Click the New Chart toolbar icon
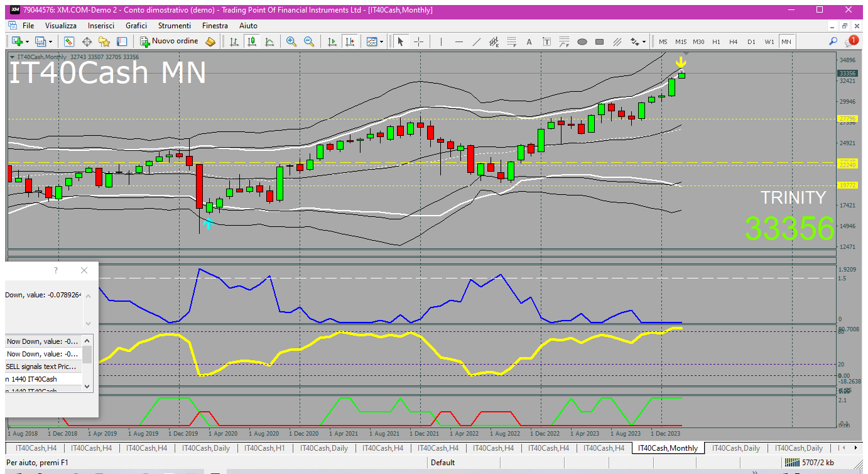This screenshot has width=868, height=474. click(17, 41)
